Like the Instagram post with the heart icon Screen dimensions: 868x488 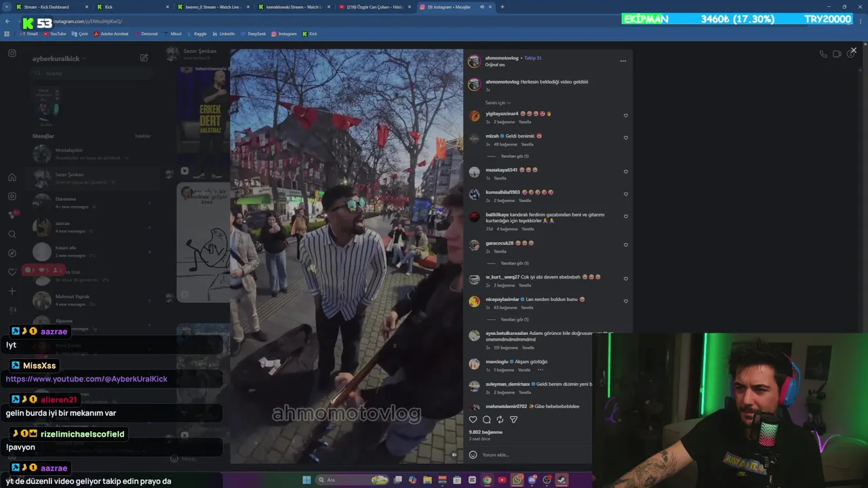(x=473, y=420)
